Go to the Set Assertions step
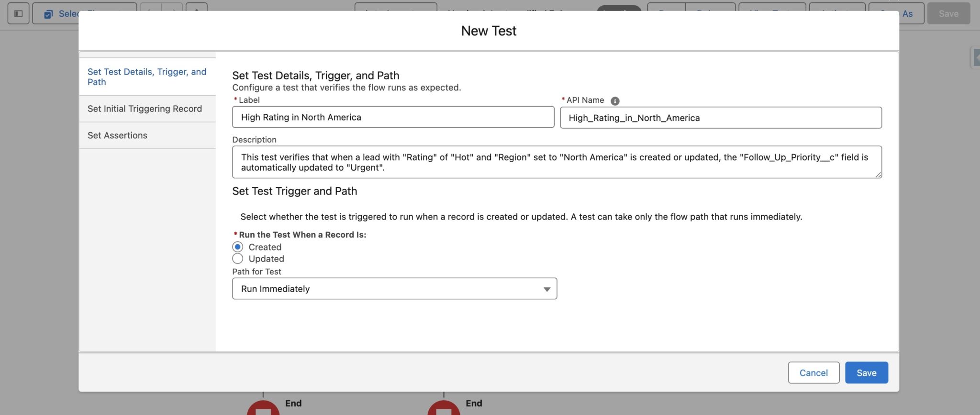Image resolution: width=980 pixels, height=415 pixels. pos(117,135)
